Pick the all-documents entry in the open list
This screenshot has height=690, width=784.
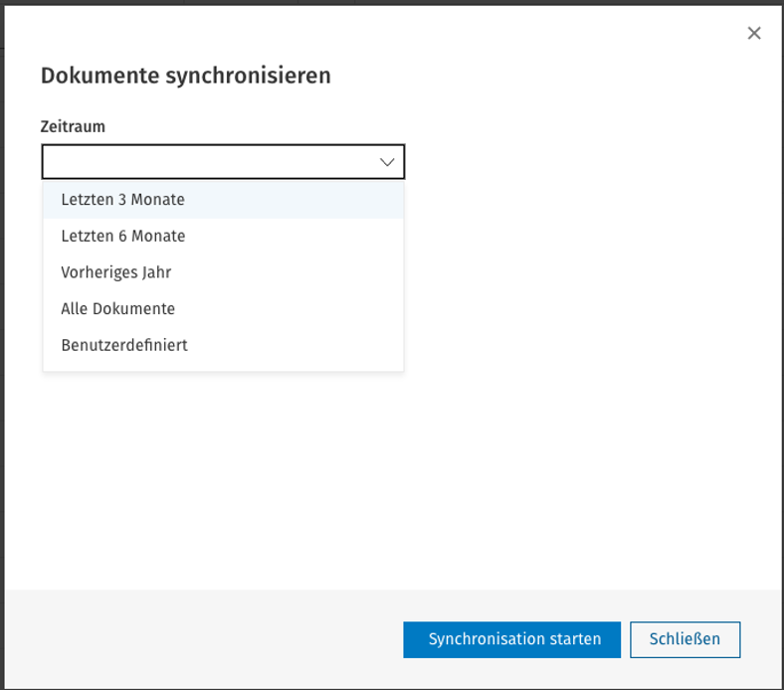pos(223,309)
